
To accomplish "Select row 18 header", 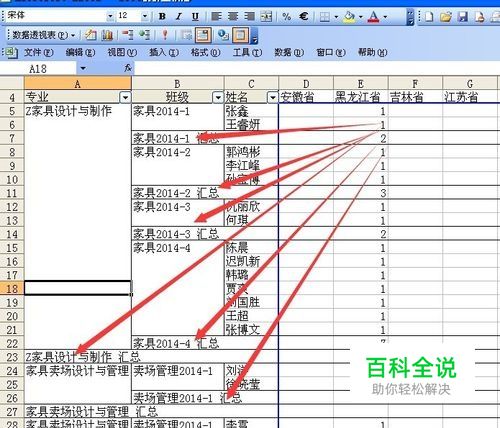I will [x=12, y=289].
